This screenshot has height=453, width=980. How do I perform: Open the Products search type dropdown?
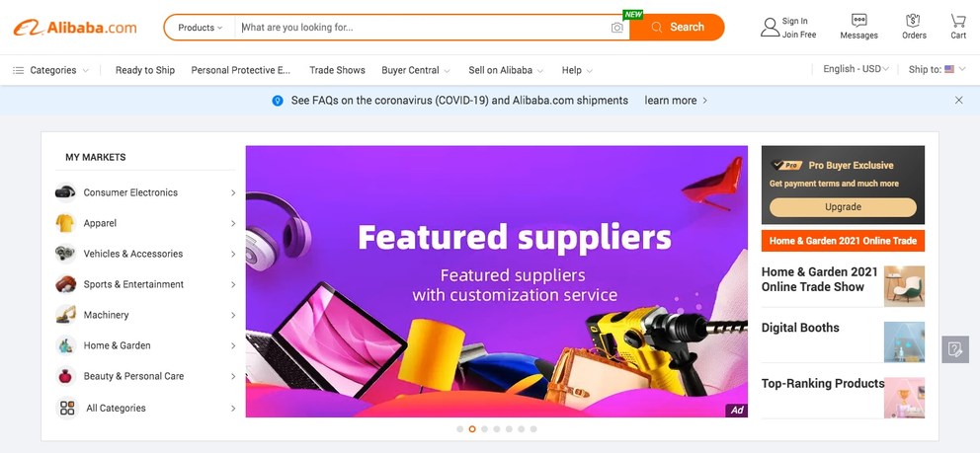click(x=200, y=28)
